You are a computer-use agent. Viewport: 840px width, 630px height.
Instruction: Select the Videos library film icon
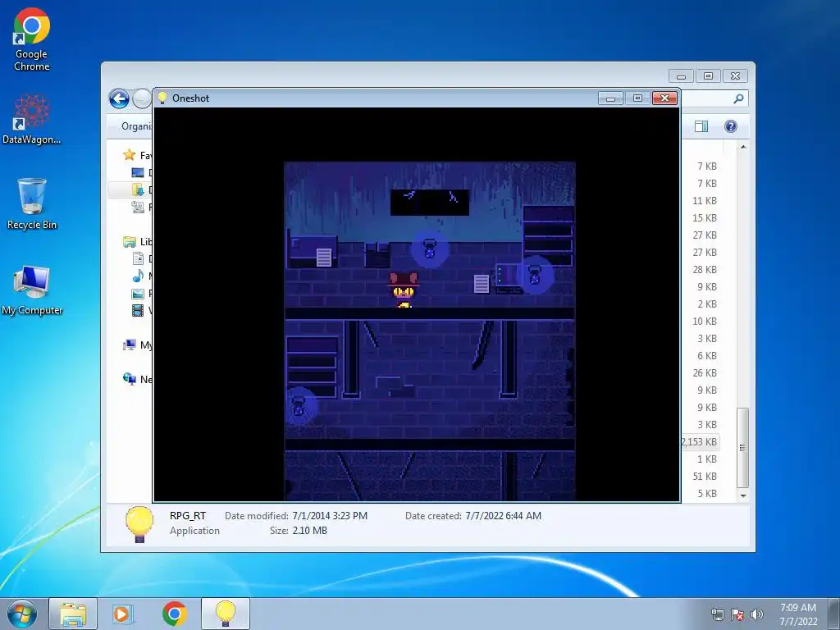point(138,310)
